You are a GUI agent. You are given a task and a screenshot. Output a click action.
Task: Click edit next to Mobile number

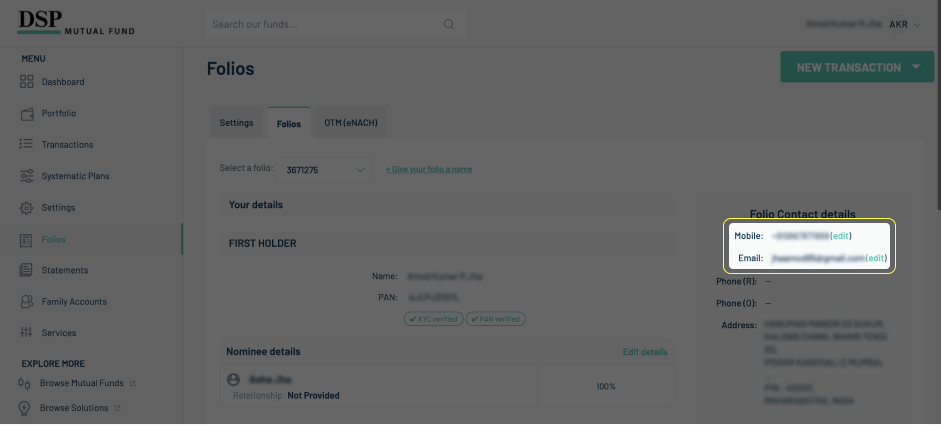(x=841, y=236)
